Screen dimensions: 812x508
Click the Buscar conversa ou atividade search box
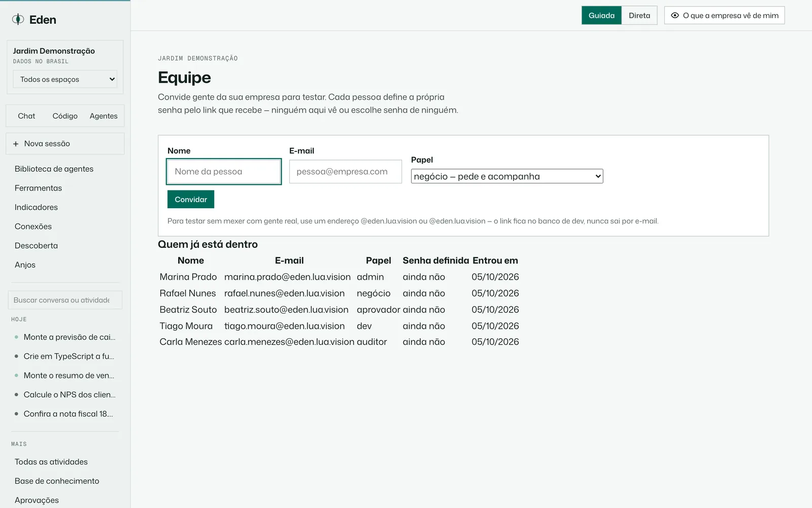pyautogui.click(x=65, y=300)
